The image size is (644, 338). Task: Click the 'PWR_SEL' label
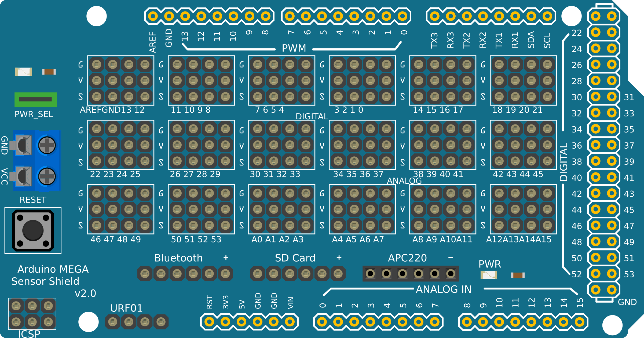tap(34, 115)
